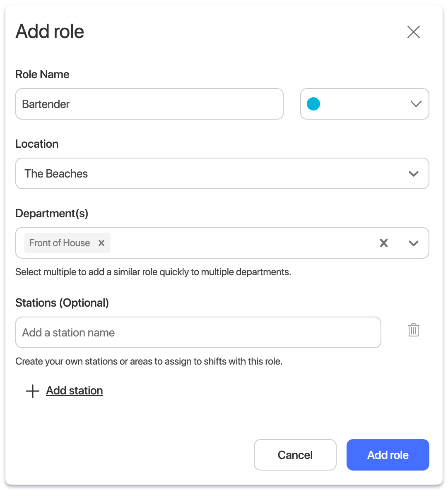Click the Add a station name field
448x490 pixels.
[198, 332]
